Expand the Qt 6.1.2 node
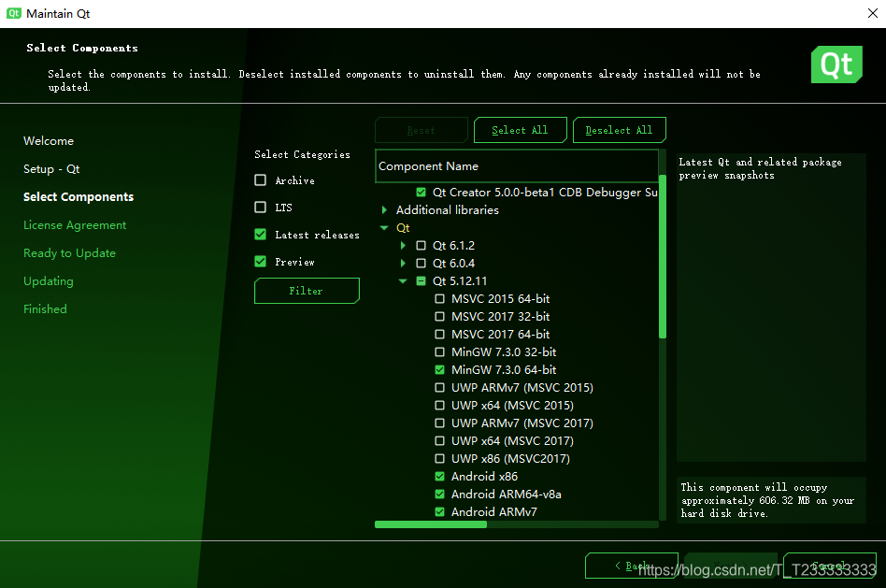886x588 pixels. 403,245
